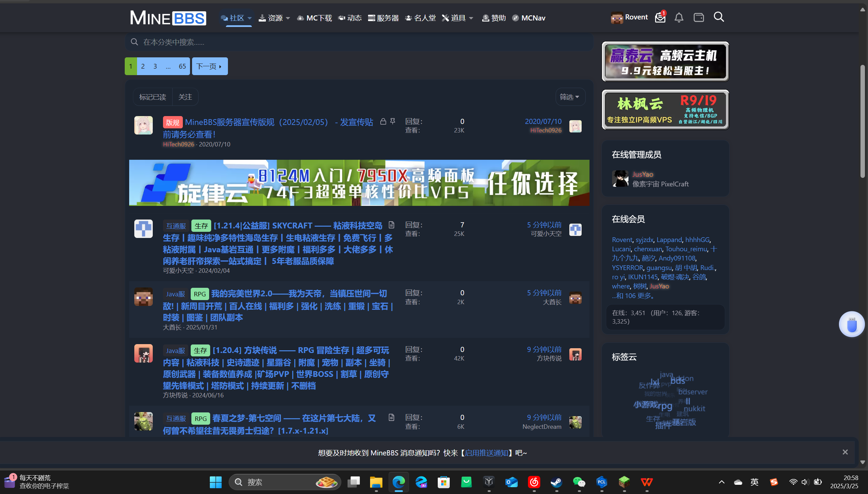Open the wallet icon in header

[x=699, y=17]
